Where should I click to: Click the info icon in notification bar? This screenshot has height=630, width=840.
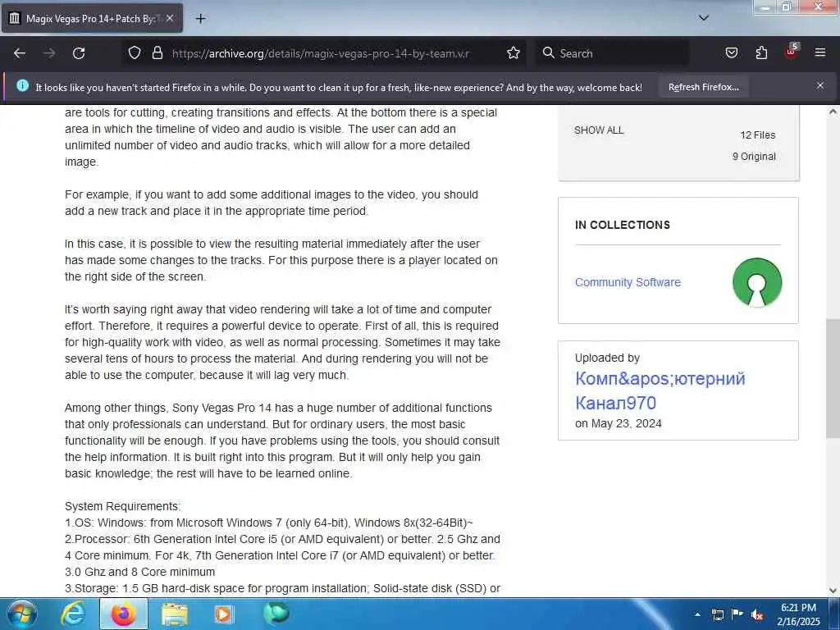(22, 85)
